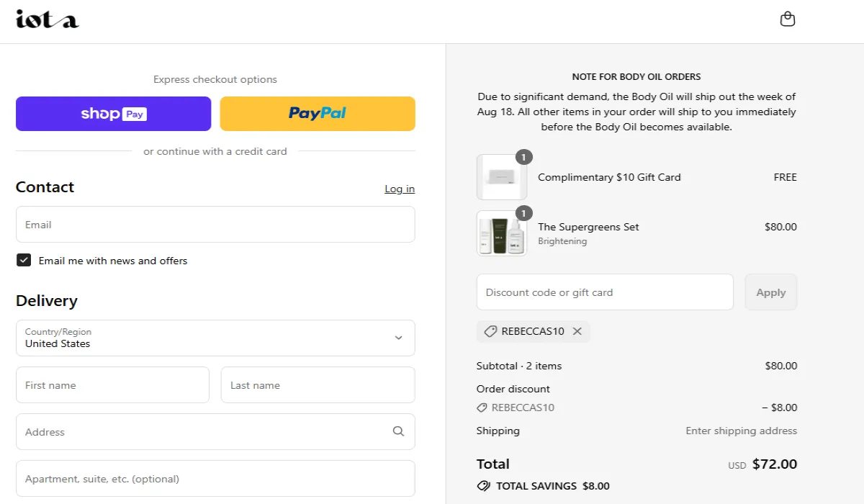The image size is (864, 504).
Task: Click the 'Express checkout options' text
Action: pos(215,79)
